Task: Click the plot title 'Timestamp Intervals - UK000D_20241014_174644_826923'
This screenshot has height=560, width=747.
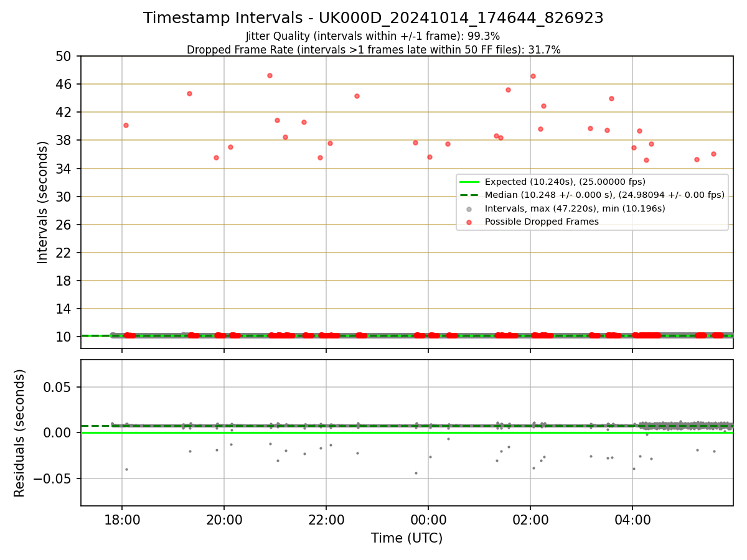Action: (374, 18)
